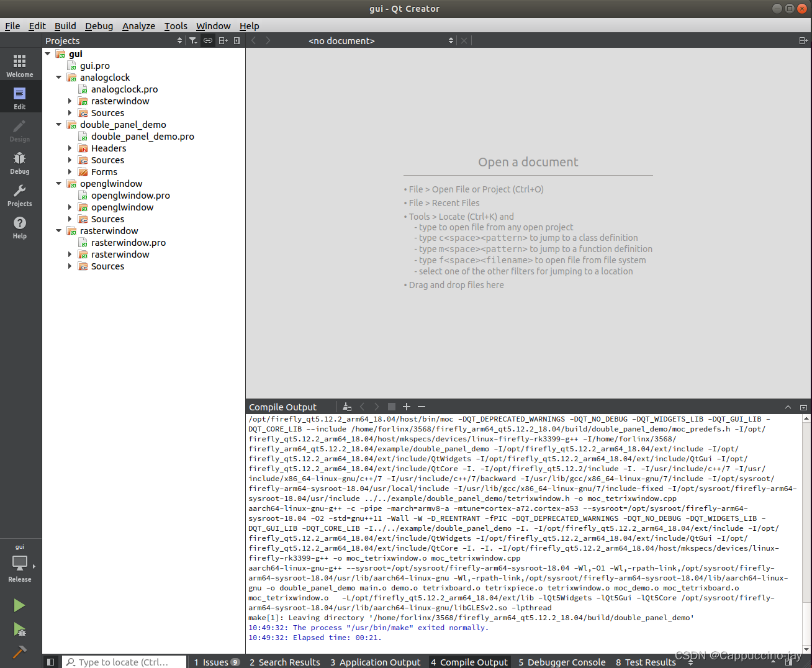Split the Projects sidebar pane
Viewport: 812px width, 668px height.
point(223,40)
